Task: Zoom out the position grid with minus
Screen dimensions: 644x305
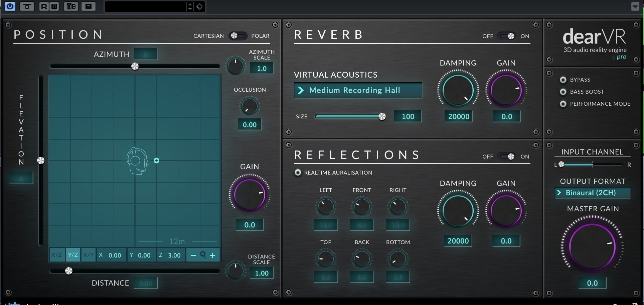Action: (193, 256)
